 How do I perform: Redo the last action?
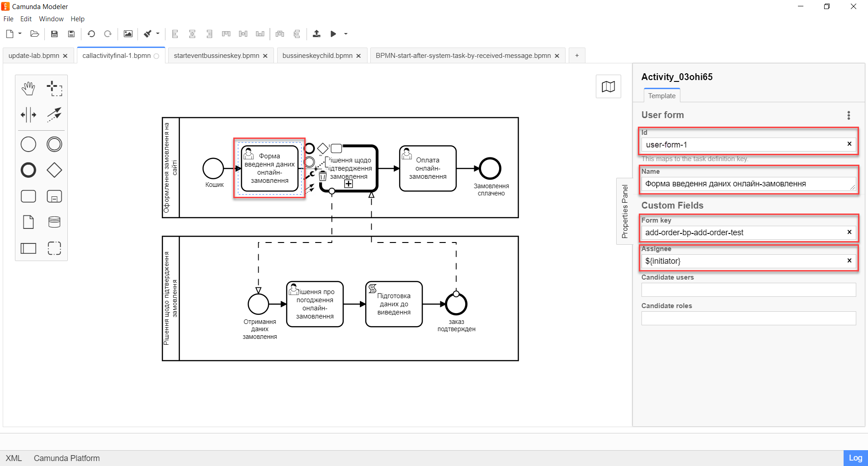108,34
